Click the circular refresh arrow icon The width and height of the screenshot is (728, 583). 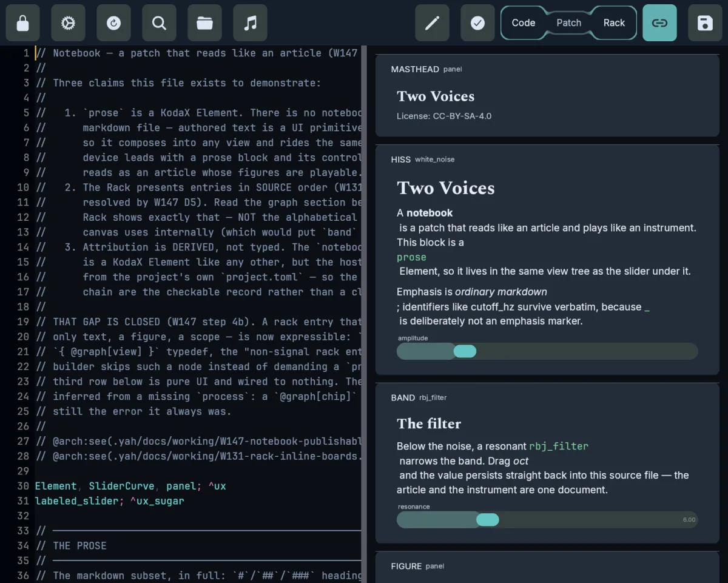click(x=114, y=23)
